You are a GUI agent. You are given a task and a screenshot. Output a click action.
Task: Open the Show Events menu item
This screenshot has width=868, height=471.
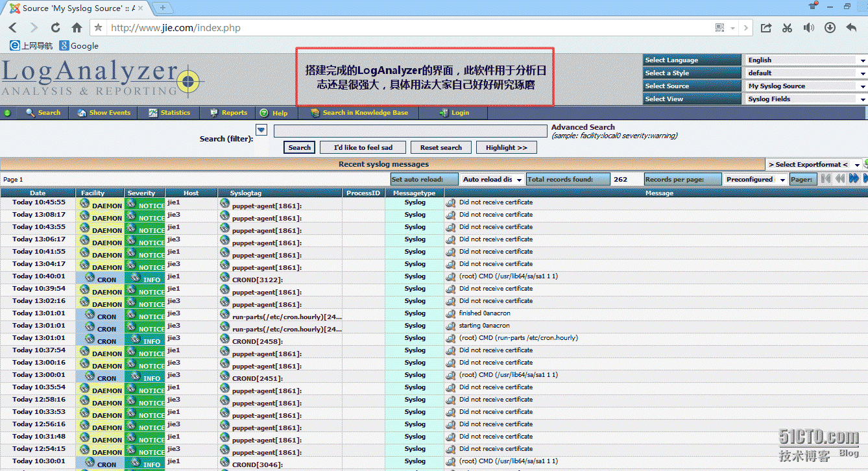104,113
